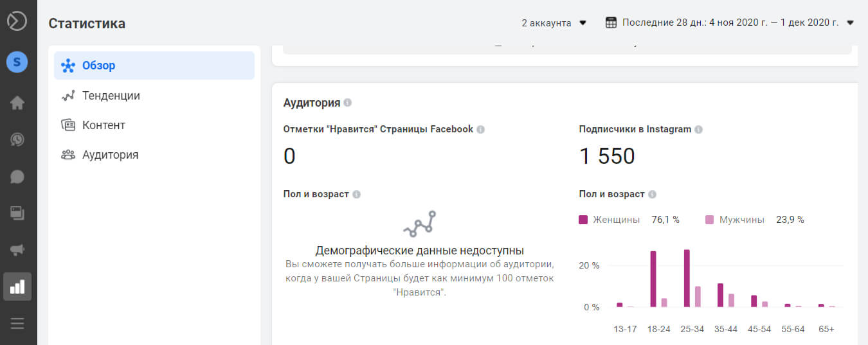
Task: Open the megaphone ads icon in sidebar
Action: (x=17, y=250)
